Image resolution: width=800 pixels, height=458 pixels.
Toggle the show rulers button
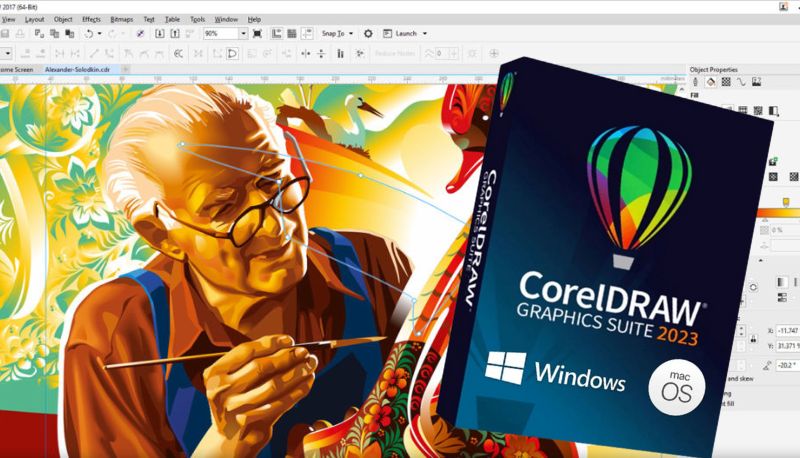pos(275,33)
